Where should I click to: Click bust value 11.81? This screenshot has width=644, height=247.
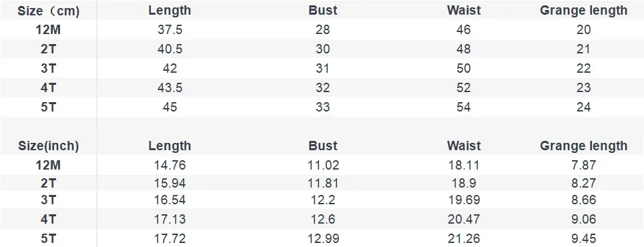pos(323,183)
